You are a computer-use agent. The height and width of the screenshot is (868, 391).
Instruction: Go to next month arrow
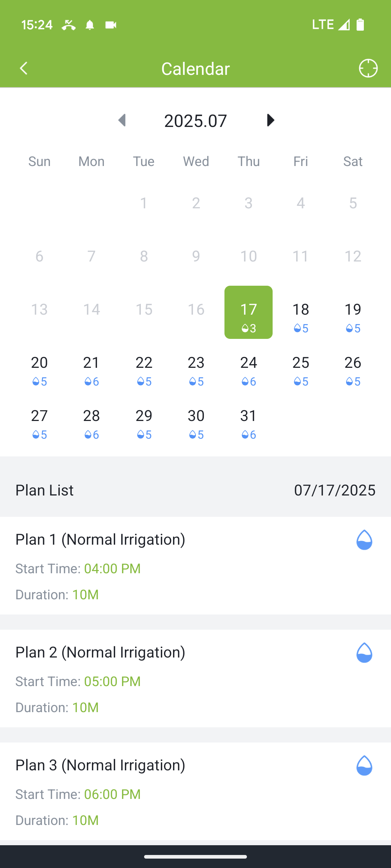pos(270,120)
